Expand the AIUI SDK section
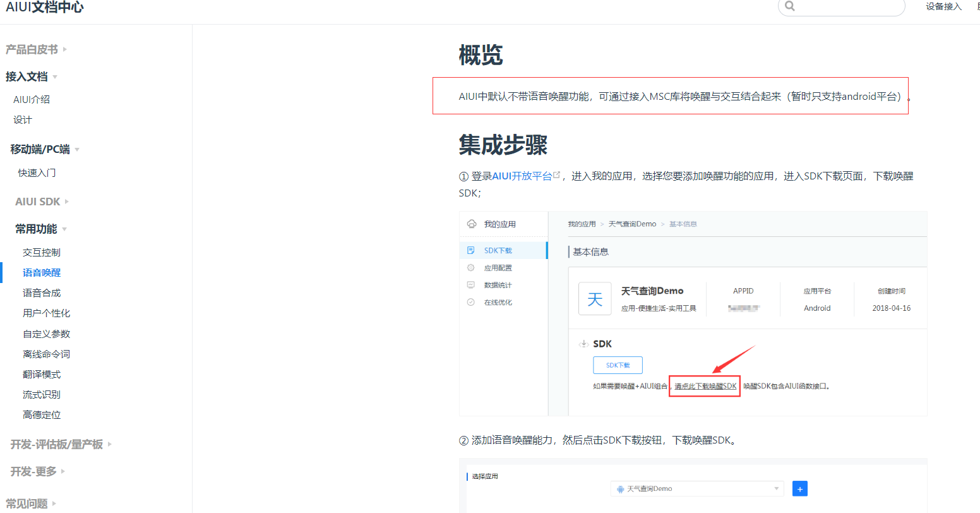 coord(42,202)
